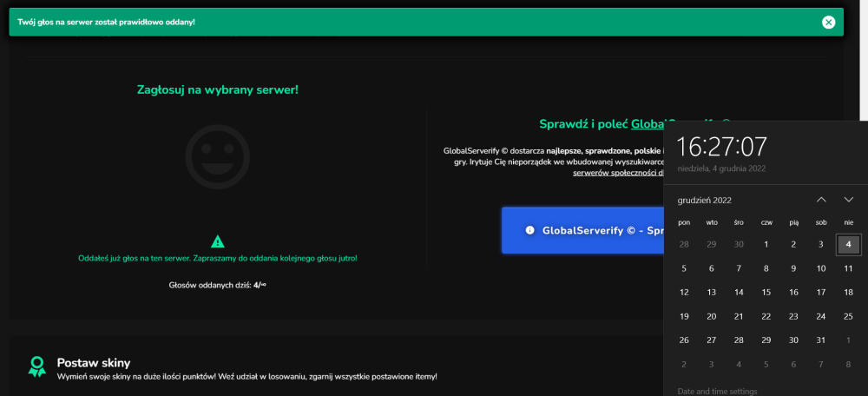This screenshot has height=396, width=868.
Task: Select November 28 in the calendar
Action: point(684,245)
